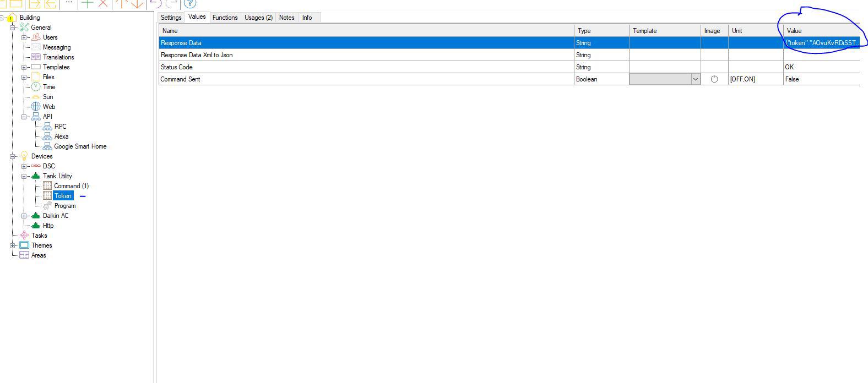Open the Usages (2) tab
Screen dimensions: 868x383
click(258, 18)
